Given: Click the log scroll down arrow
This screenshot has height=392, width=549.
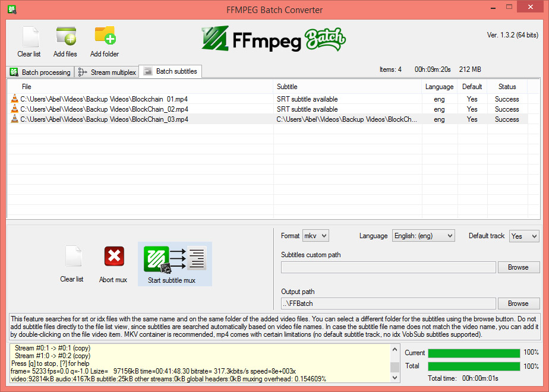Looking at the screenshot, I should pos(395,377).
